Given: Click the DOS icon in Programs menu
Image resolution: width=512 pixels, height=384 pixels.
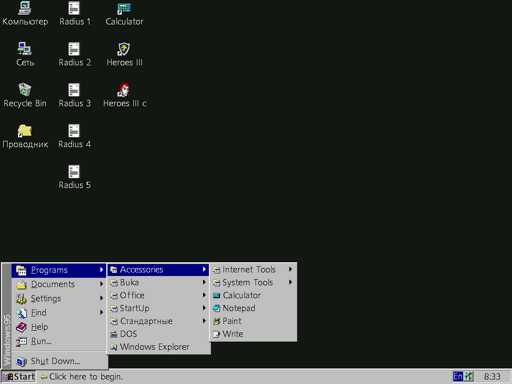Looking at the screenshot, I should click(114, 334).
